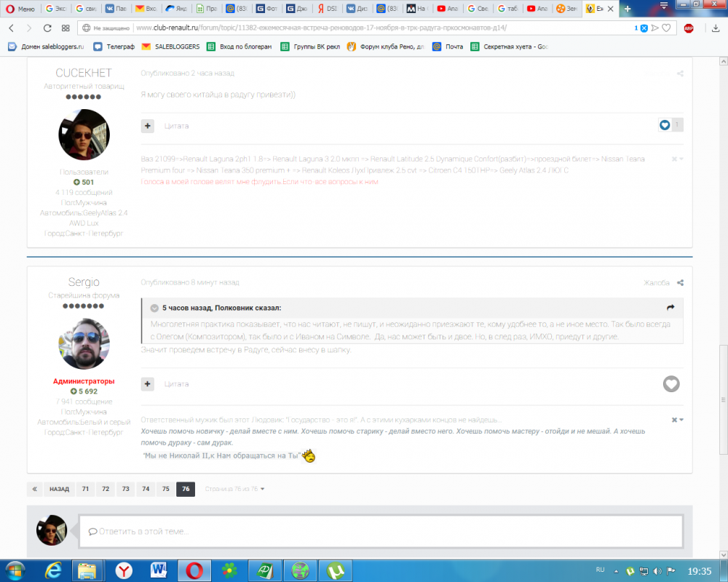Click the page vertical scrollbar thumb

click(x=724, y=399)
